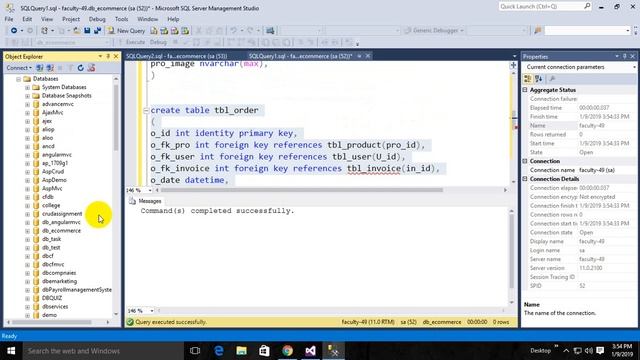The height and width of the screenshot is (360, 640).
Task: Toggle Properties panel auto-hide pin
Action: click(624, 56)
